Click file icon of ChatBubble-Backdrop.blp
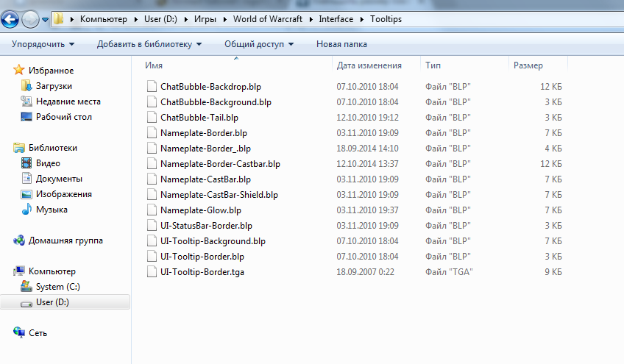This screenshot has height=364, width=624. click(x=152, y=86)
